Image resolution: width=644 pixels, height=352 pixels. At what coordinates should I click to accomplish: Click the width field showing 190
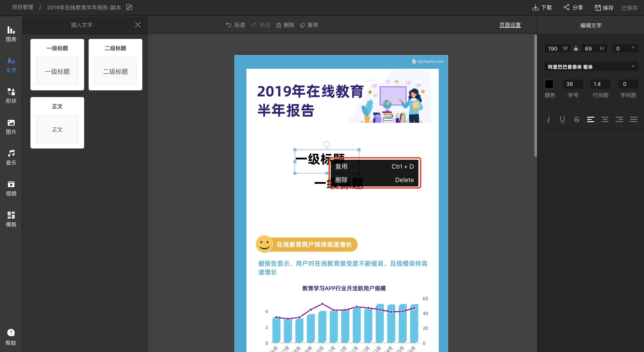557,48
